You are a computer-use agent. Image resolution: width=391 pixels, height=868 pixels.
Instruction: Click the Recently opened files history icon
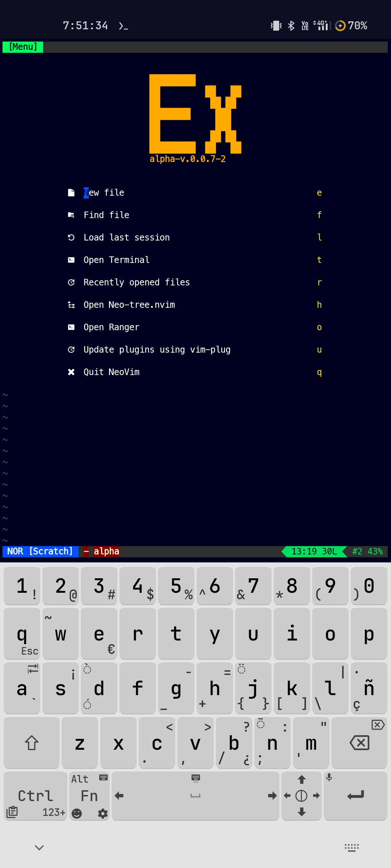(x=71, y=282)
